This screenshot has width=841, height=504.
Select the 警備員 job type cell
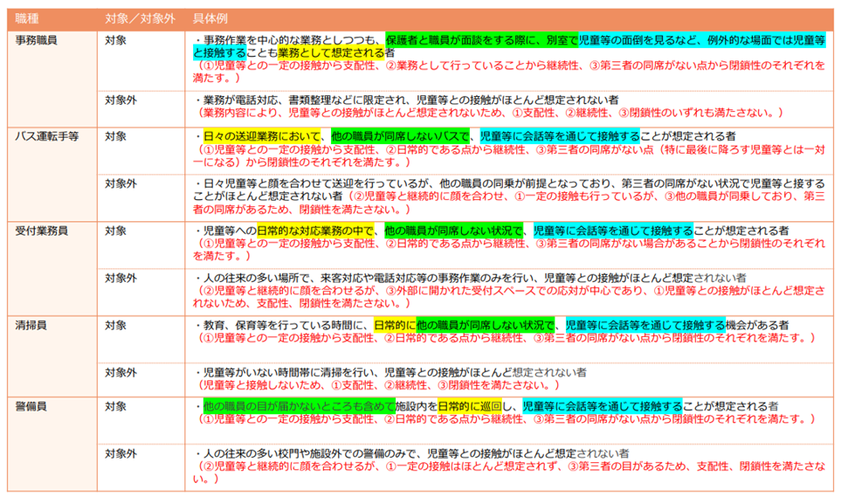(34, 406)
